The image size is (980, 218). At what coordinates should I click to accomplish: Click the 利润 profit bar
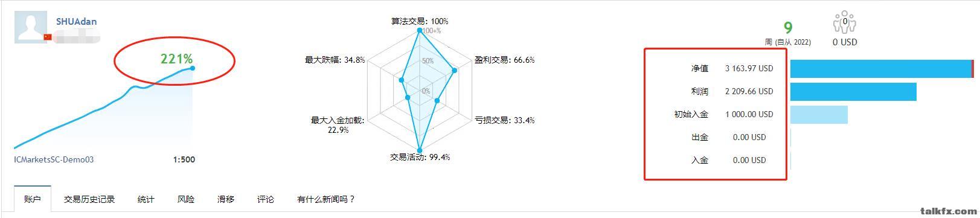pos(853,92)
